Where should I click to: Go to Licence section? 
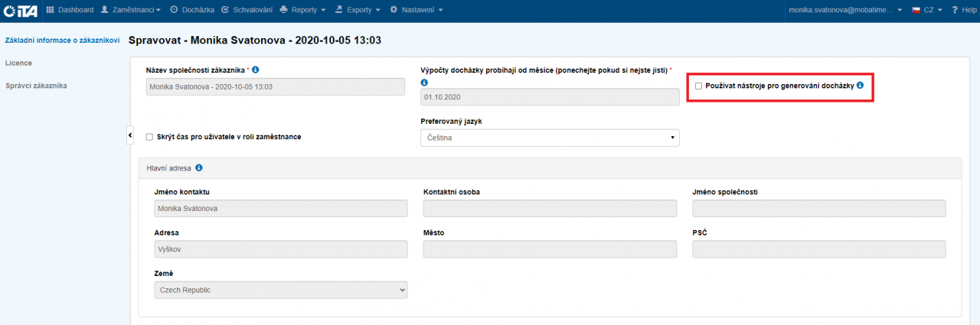point(18,63)
